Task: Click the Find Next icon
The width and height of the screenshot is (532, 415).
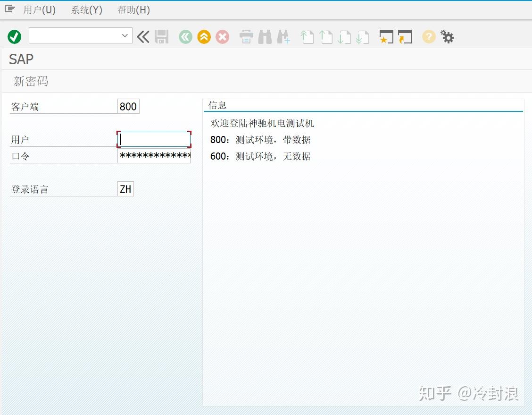Action: (283, 36)
